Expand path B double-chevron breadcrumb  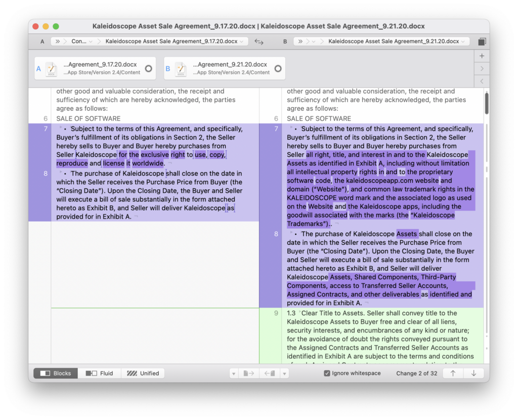coord(300,41)
